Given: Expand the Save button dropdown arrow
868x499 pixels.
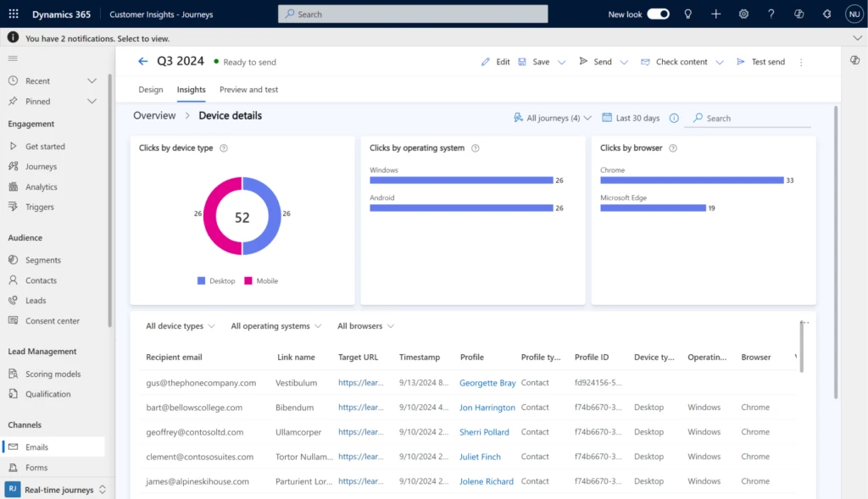Looking at the screenshot, I should 561,61.
